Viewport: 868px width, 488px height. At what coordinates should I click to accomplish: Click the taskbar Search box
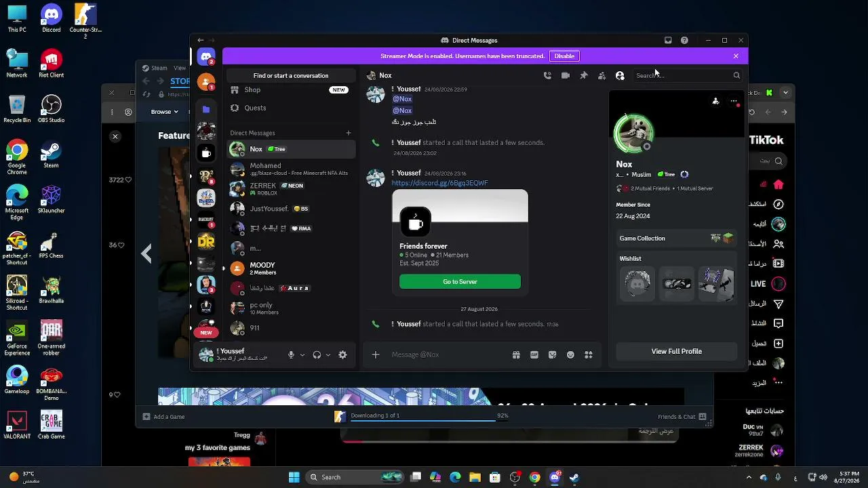354,477
